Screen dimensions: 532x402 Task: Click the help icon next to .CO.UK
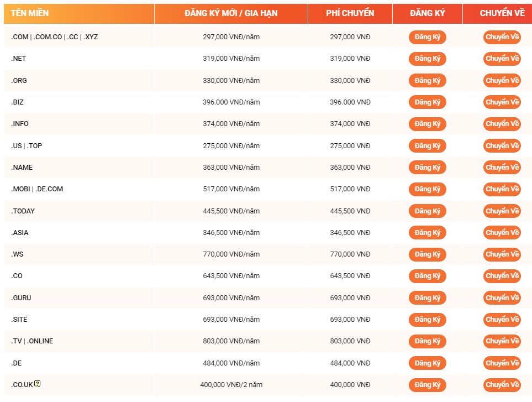38,384
